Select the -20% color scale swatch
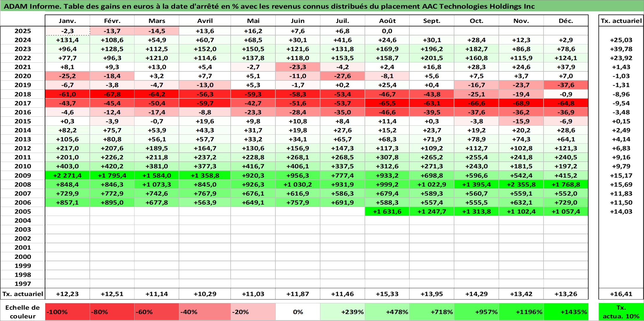This screenshot has width=644, height=321. (x=253, y=312)
